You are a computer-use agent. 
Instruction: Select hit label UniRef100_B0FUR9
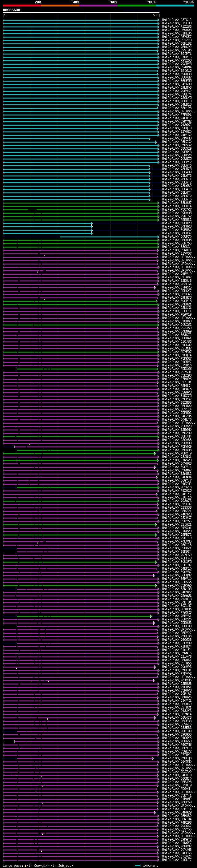tap(177, 223)
